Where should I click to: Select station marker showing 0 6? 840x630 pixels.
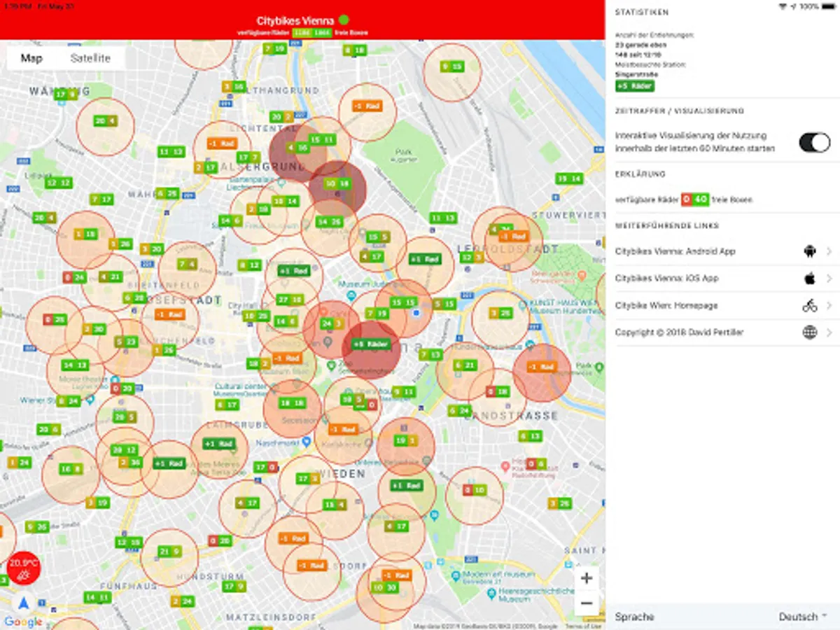pos(536,463)
